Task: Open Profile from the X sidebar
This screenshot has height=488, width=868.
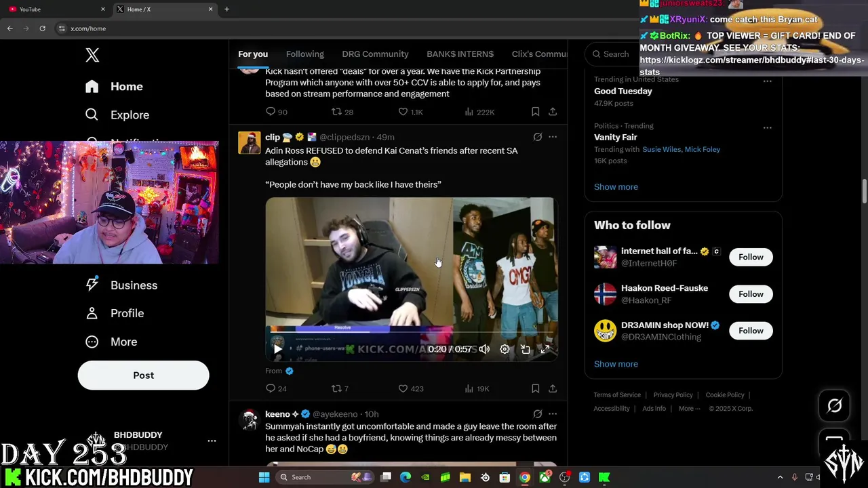Action: click(x=114, y=313)
